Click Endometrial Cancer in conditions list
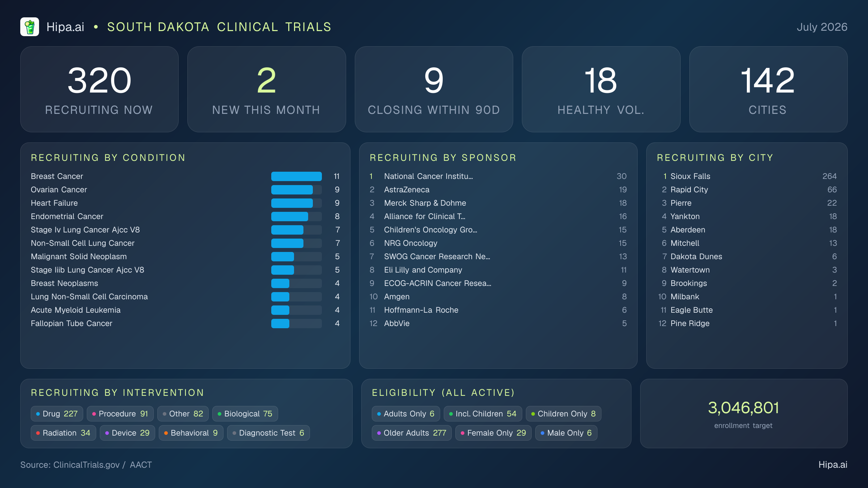This screenshot has width=868, height=488. coord(185,217)
